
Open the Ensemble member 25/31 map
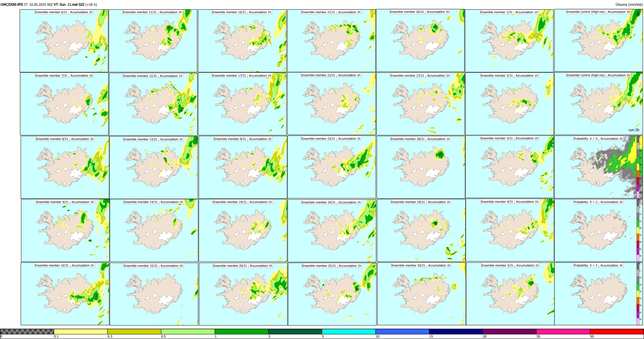[332, 294]
